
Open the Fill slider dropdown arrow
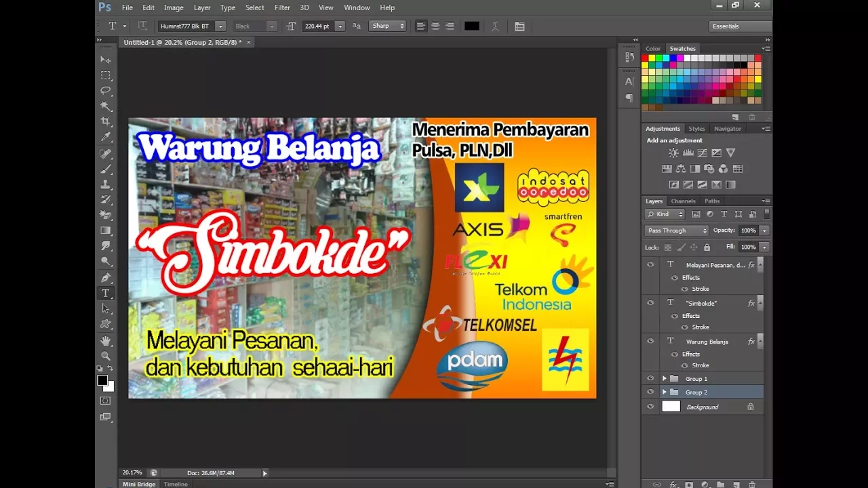click(x=764, y=247)
